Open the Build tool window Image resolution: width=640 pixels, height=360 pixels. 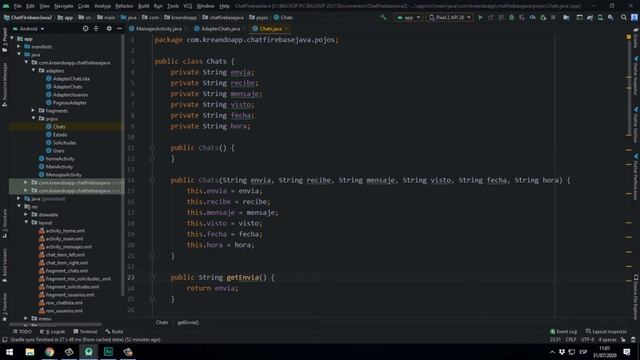pyautogui.click(x=114, y=331)
